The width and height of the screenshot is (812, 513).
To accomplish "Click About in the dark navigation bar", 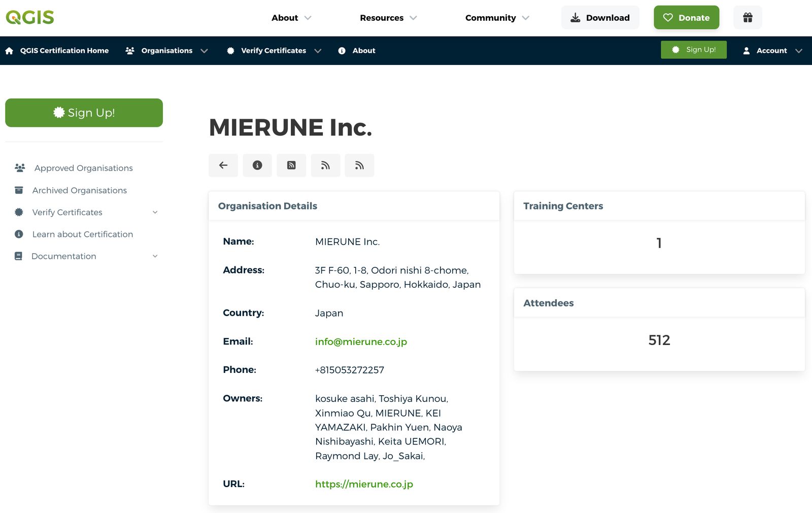I will coord(357,51).
